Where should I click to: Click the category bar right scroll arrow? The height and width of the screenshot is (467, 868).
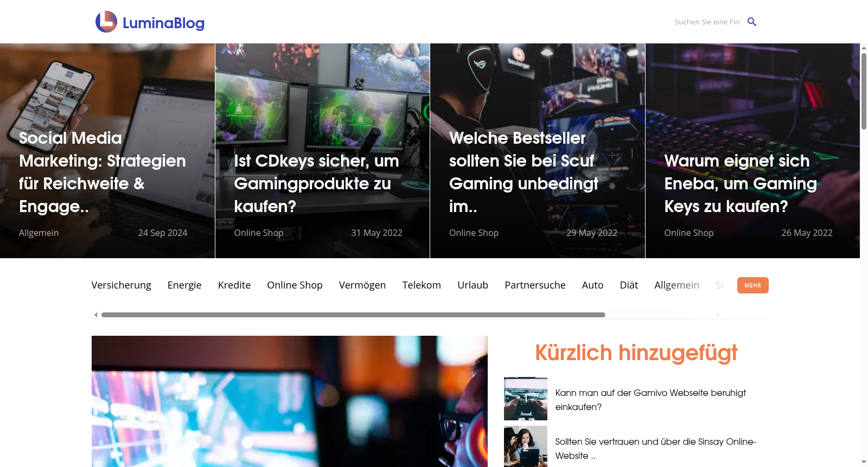(718, 315)
